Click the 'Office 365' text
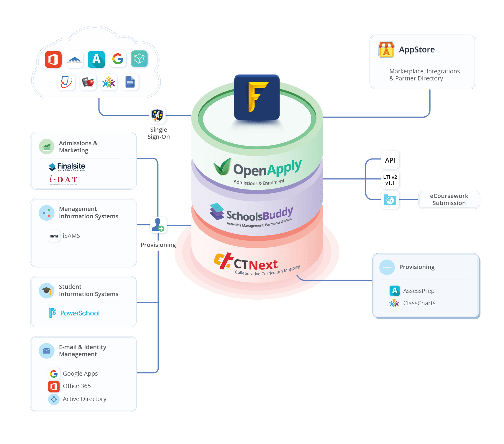The height and width of the screenshot is (444, 504). (77, 386)
